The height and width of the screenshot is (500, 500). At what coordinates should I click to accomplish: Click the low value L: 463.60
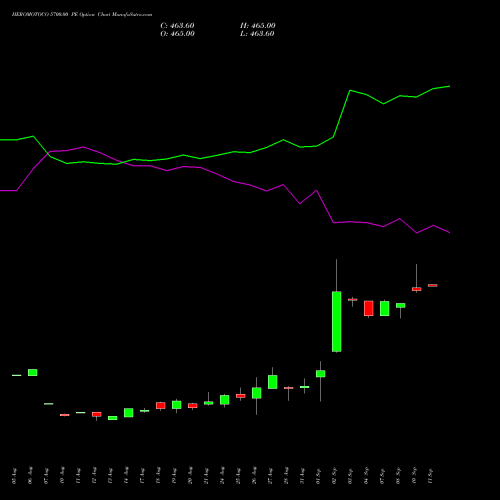257,34
